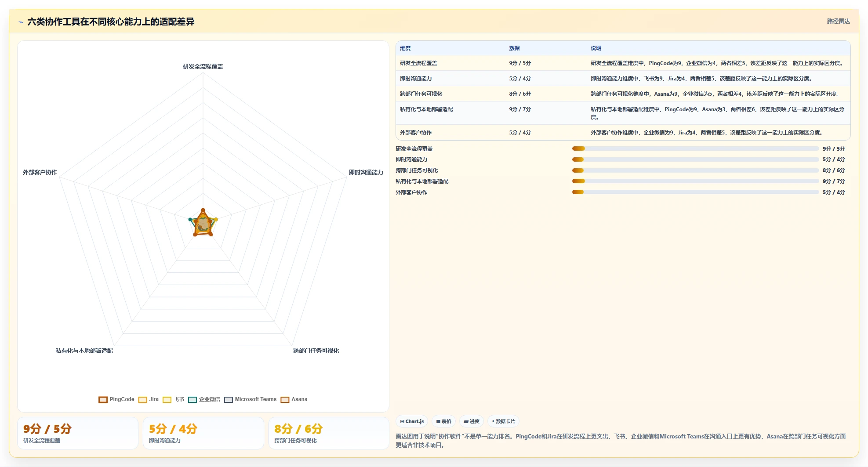Screen dimensions: 868x467
Task: Select the 数据 column header
Action: (x=514, y=48)
